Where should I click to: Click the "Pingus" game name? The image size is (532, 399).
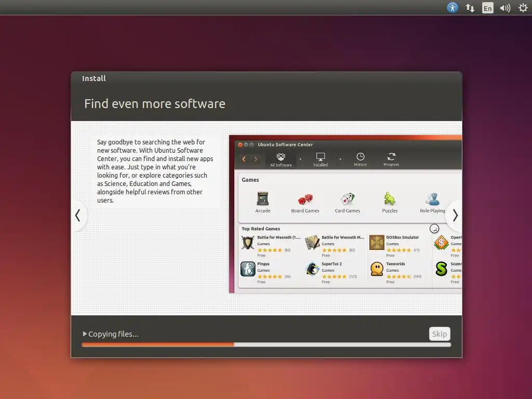pyautogui.click(x=263, y=264)
